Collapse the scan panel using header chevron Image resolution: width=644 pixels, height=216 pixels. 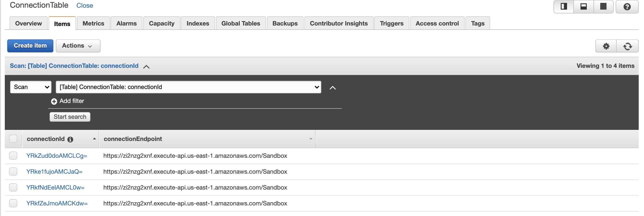(x=146, y=66)
